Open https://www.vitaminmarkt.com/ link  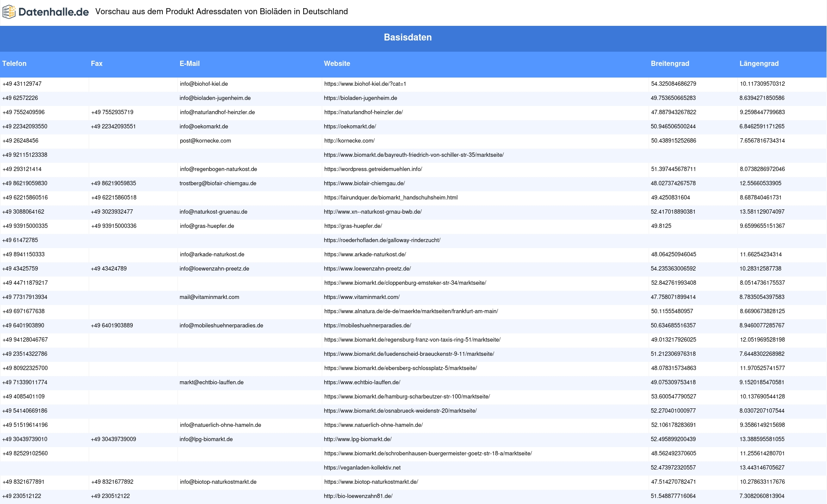point(362,297)
